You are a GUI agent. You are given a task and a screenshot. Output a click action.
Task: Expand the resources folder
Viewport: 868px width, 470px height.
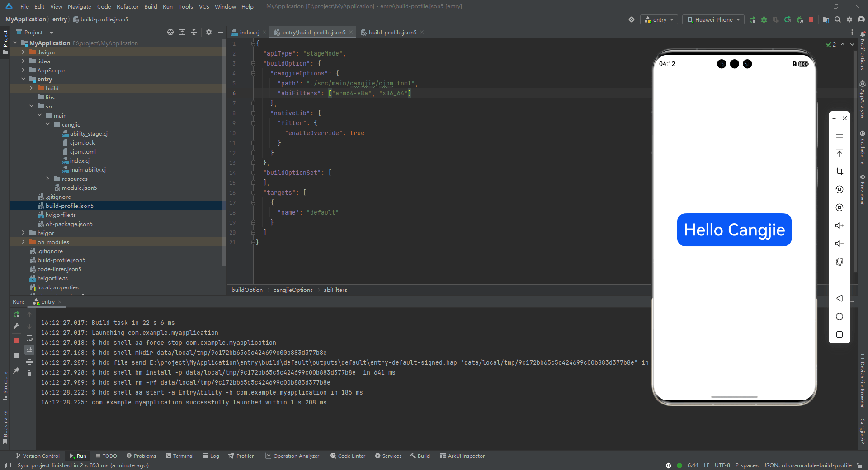click(x=48, y=179)
